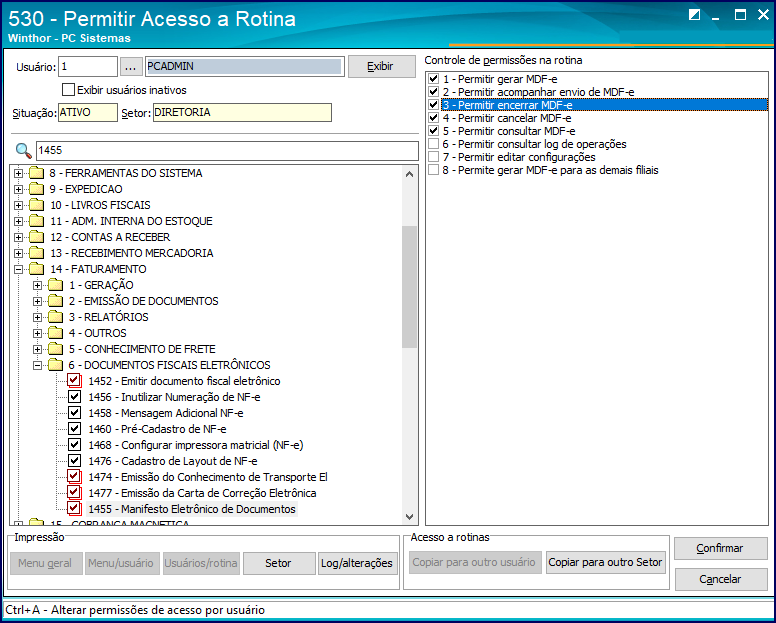Uncheck 1 - Permitir gerar MDF-e
Image resolution: width=776 pixels, height=623 pixels.
coord(434,79)
